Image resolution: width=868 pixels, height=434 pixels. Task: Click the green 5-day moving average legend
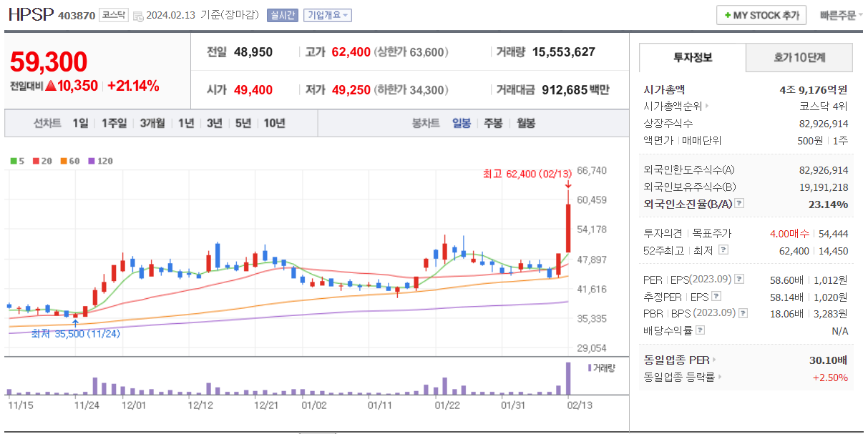point(17,161)
